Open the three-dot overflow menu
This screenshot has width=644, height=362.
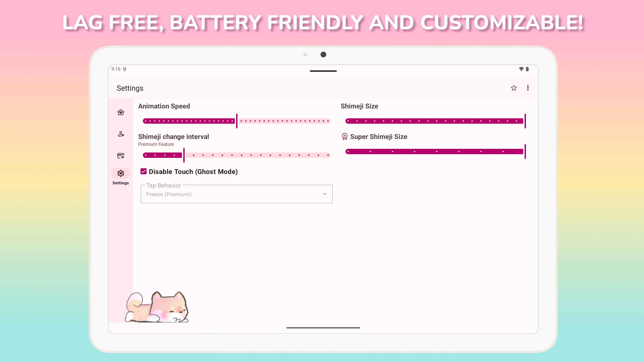[x=528, y=88]
